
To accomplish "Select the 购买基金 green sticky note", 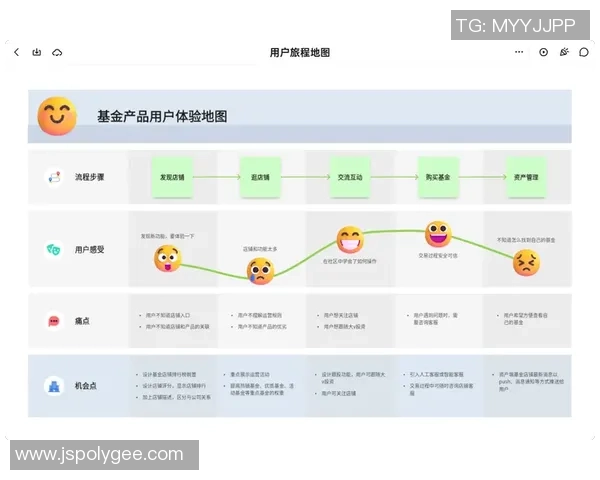I will click(438, 177).
